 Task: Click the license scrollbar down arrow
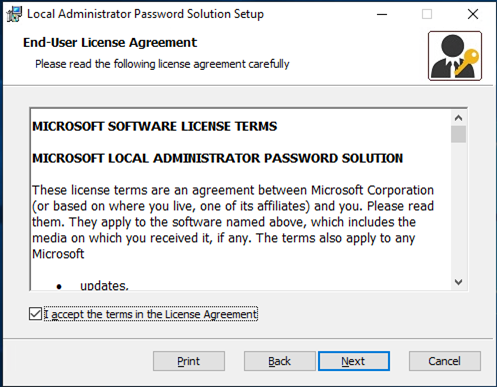(459, 282)
